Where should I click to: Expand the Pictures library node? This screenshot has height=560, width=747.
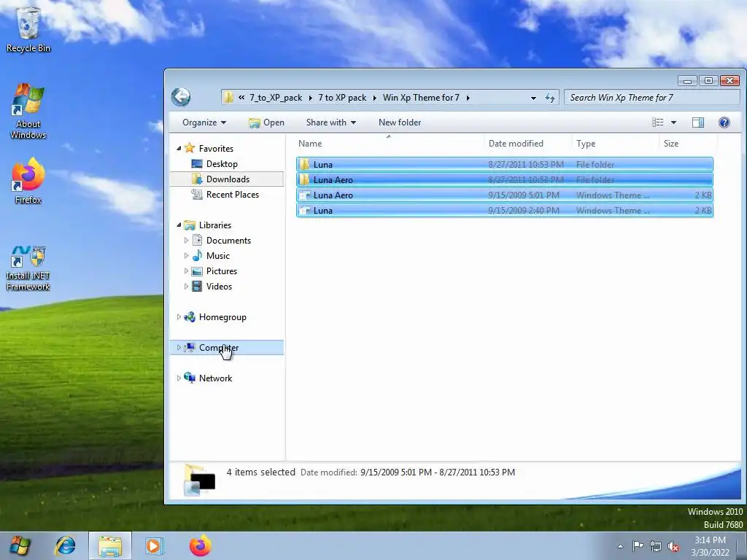186,271
